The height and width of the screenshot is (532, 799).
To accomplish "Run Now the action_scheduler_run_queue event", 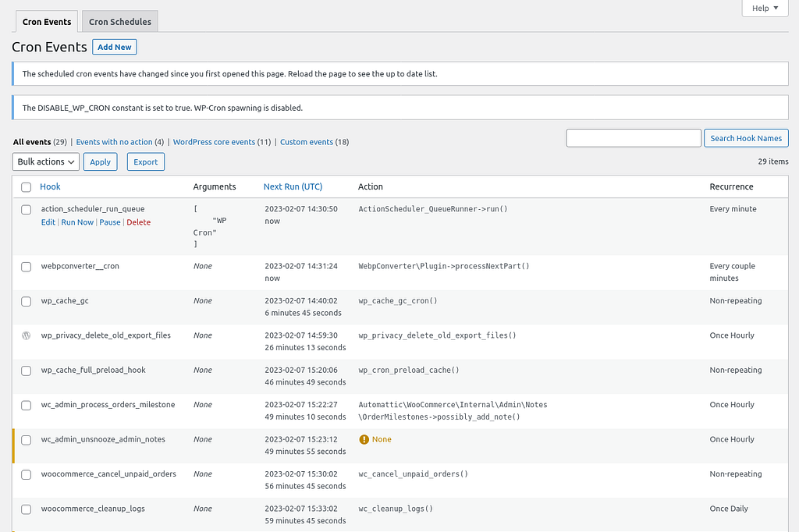I will (77, 222).
